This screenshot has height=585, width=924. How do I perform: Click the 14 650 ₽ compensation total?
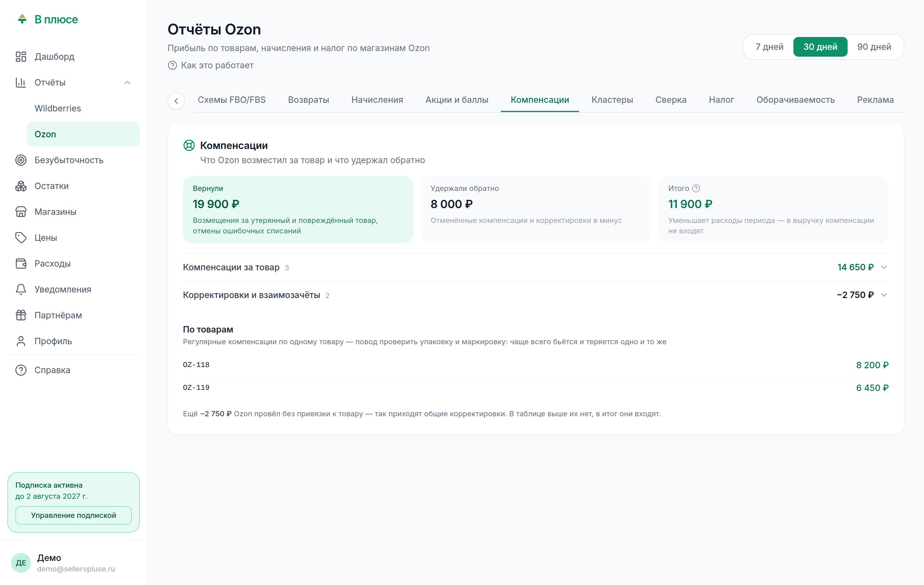pyautogui.click(x=855, y=267)
